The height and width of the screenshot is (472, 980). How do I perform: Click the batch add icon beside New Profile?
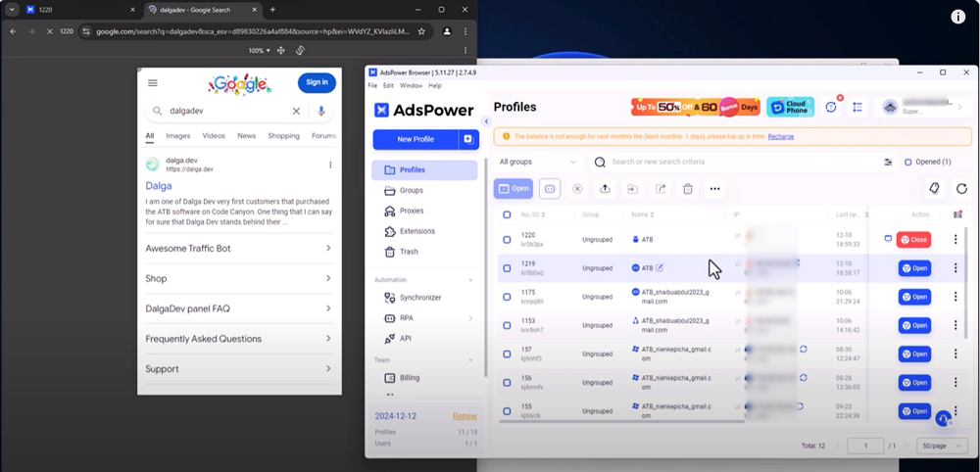[x=468, y=139]
